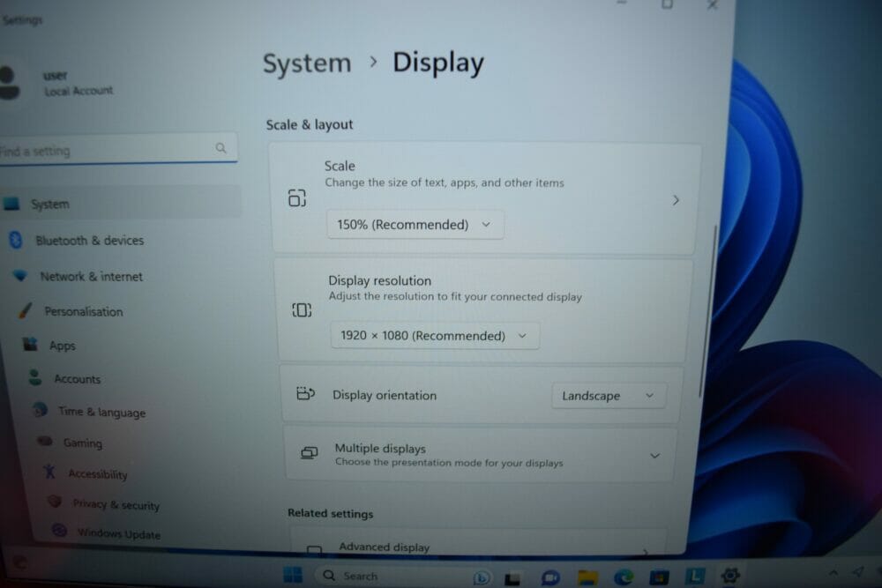Go to Privacy & security settings
The width and height of the screenshot is (882, 588).
[x=116, y=505]
